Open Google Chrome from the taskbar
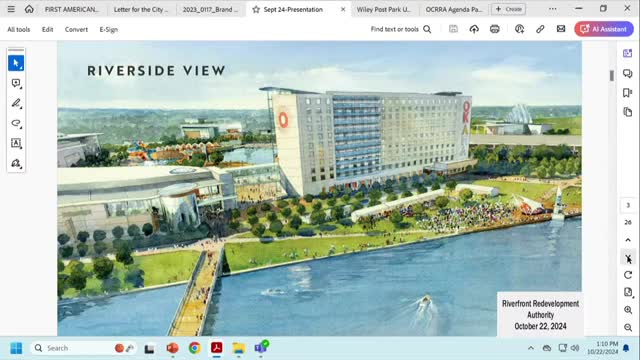 coord(194,348)
